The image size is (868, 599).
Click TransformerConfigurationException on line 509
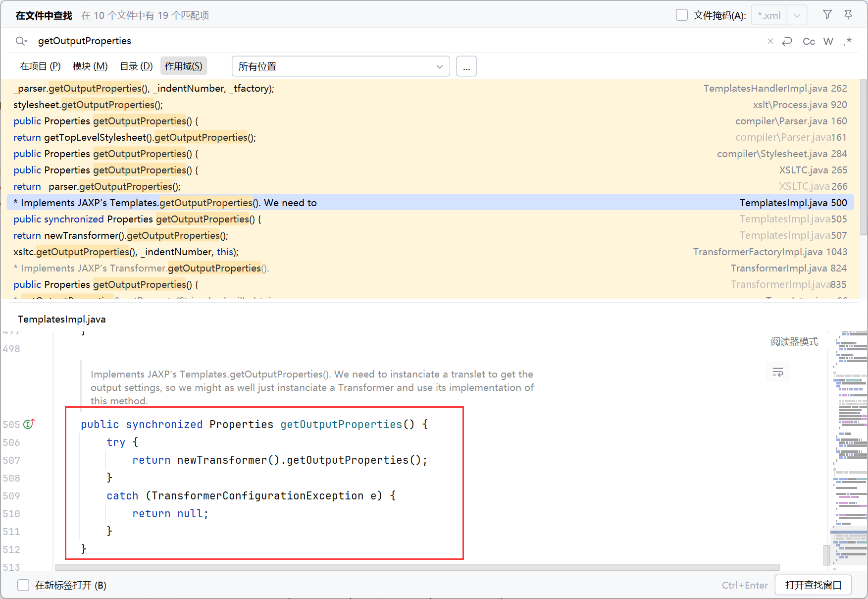click(257, 496)
